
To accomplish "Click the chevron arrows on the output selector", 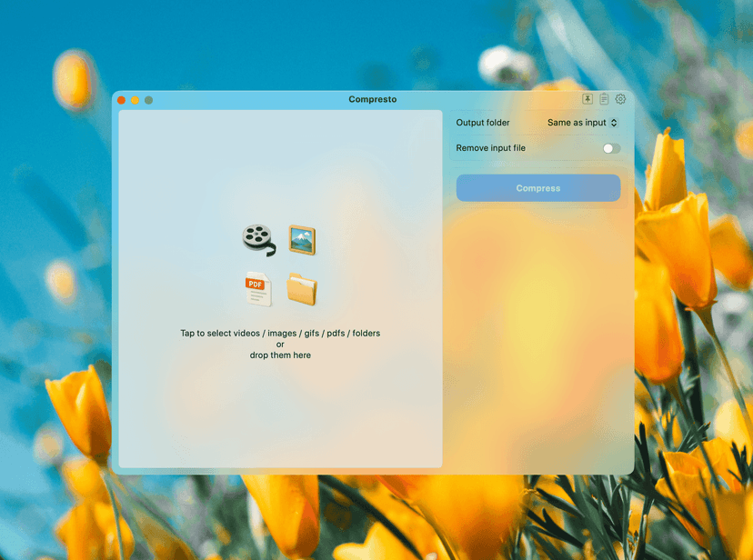I will click(613, 123).
